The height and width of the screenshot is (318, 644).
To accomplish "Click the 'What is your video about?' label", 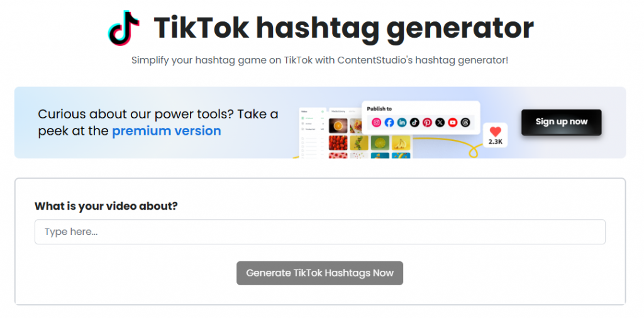I will (106, 206).
